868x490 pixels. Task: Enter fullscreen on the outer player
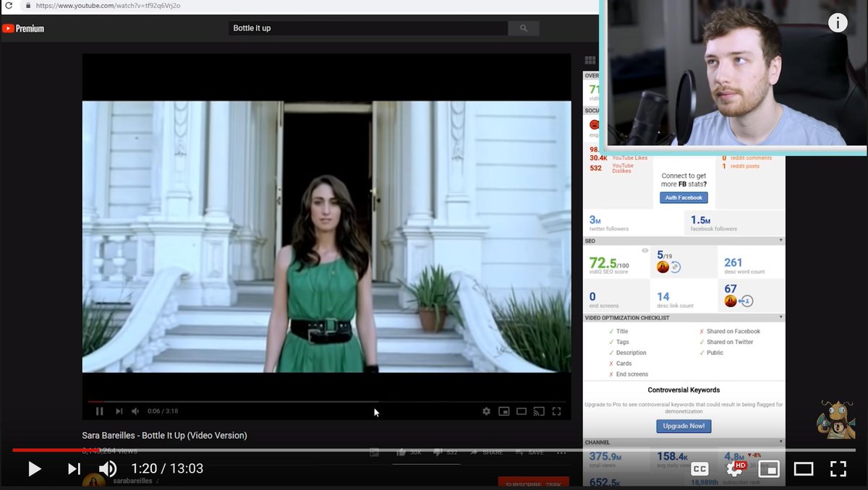[x=838, y=469]
